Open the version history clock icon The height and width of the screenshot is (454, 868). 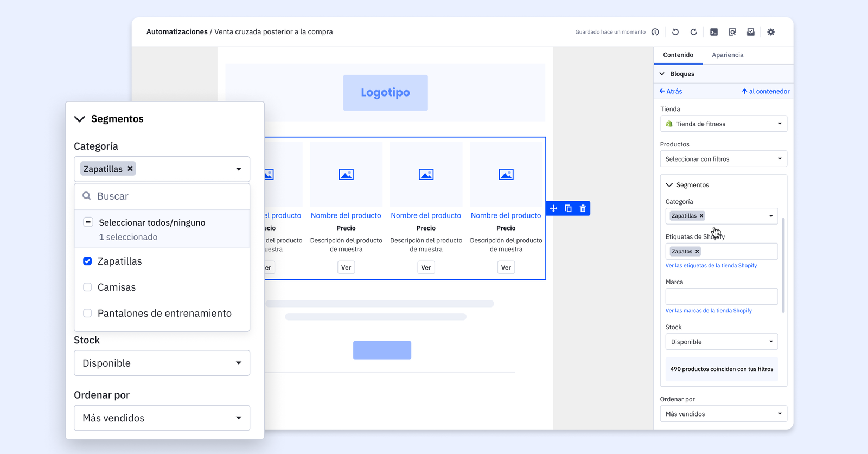click(x=655, y=32)
